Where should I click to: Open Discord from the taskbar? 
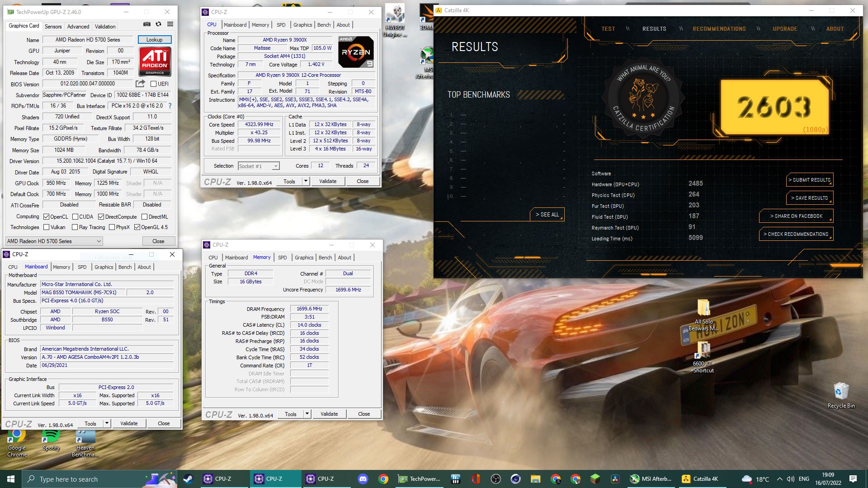tap(363, 479)
